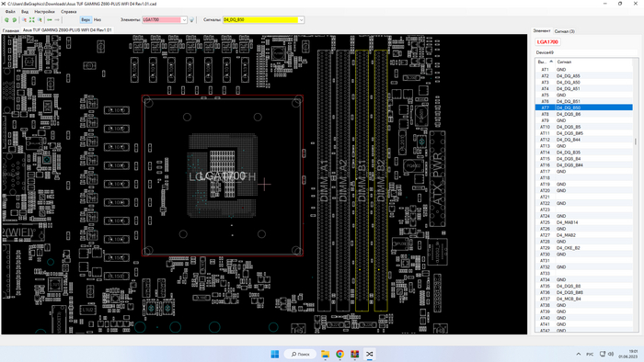Image resolution: width=644 pixels, height=362 pixels.
Task: Select pin row AT8 D4_DQS_B6
Action: 583,114
